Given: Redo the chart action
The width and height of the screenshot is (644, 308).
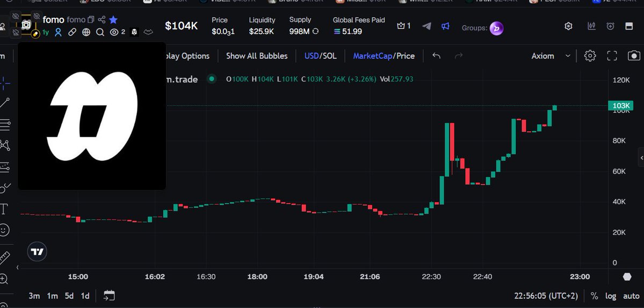Looking at the screenshot, I should click(459, 56).
